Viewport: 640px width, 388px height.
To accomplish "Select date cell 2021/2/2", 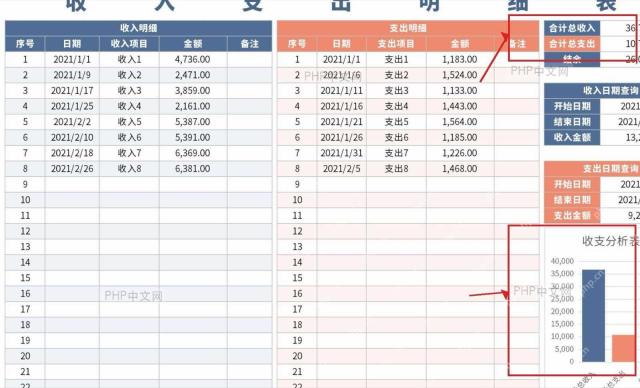I will [72, 122].
